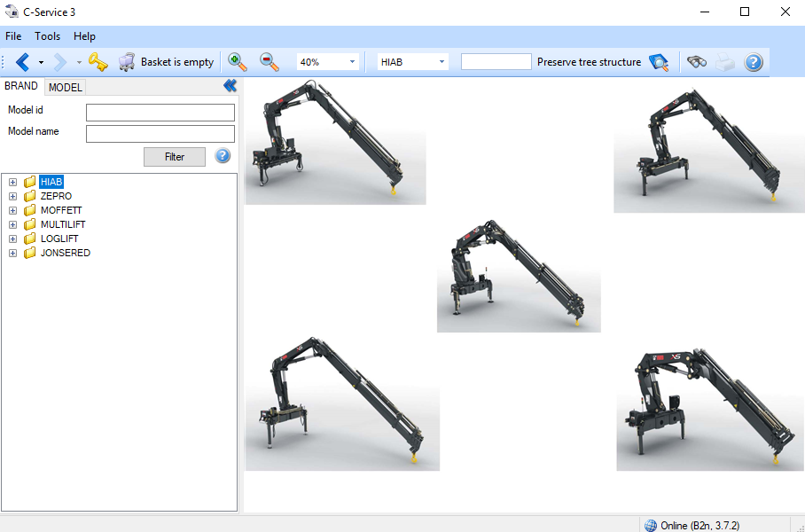805x532 pixels.
Task: Select the JONSERED folder in tree
Action: click(65, 254)
